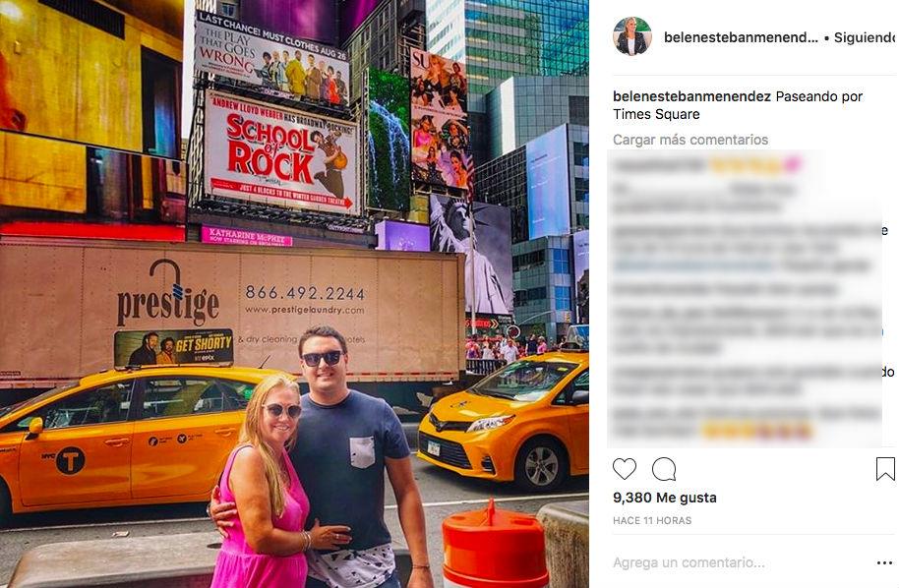Click the couple posing in the photo
This screenshot has height=588, width=899.
click(319, 458)
